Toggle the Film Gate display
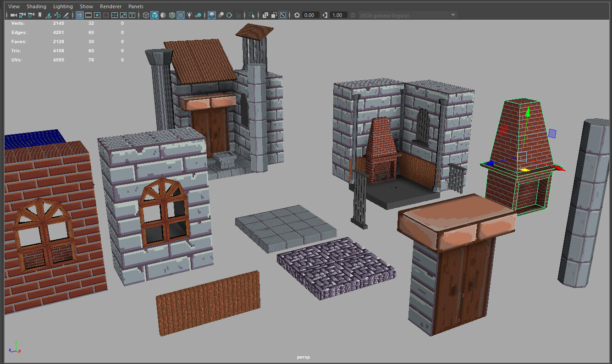The width and height of the screenshot is (612, 364). point(88,15)
